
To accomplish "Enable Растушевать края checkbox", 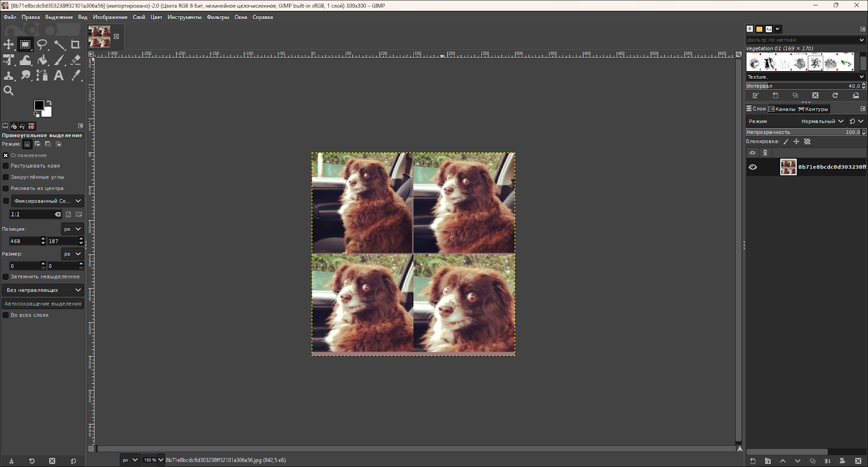I will tap(6, 166).
